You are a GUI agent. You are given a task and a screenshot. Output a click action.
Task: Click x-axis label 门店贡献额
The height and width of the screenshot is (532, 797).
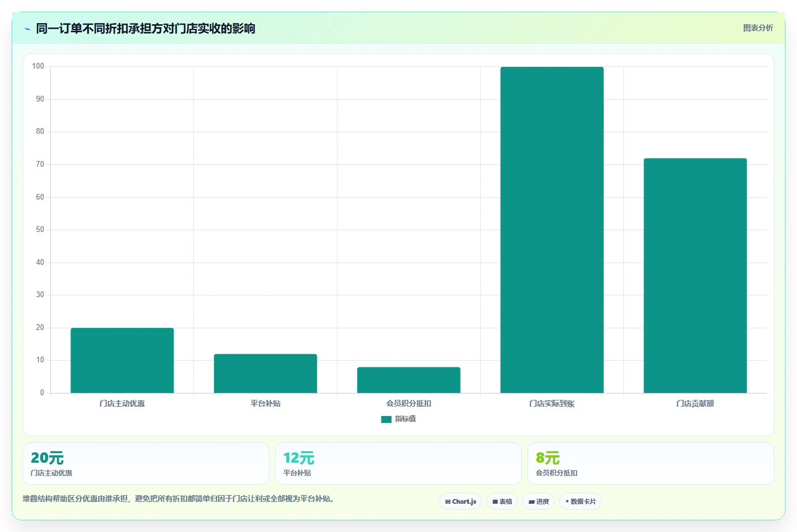tap(695, 403)
